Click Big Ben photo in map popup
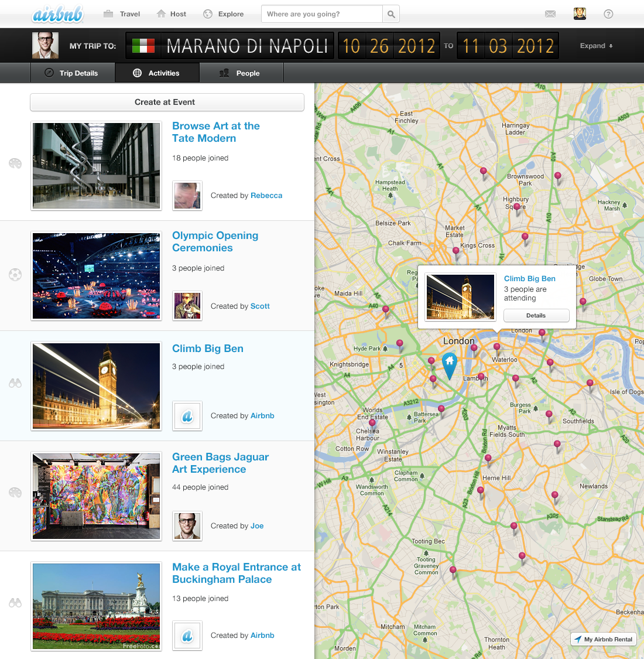Screen dimensions: 644x659 point(460,297)
